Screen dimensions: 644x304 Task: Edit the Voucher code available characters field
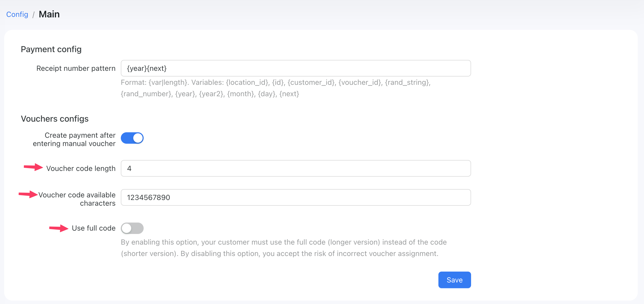(296, 197)
